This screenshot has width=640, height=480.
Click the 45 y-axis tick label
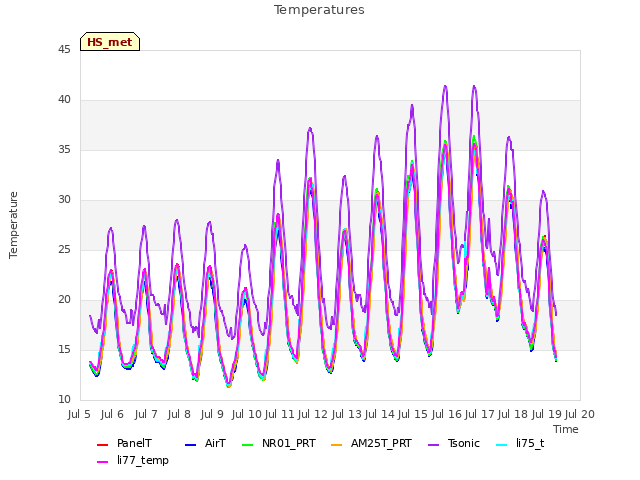click(x=64, y=50)
